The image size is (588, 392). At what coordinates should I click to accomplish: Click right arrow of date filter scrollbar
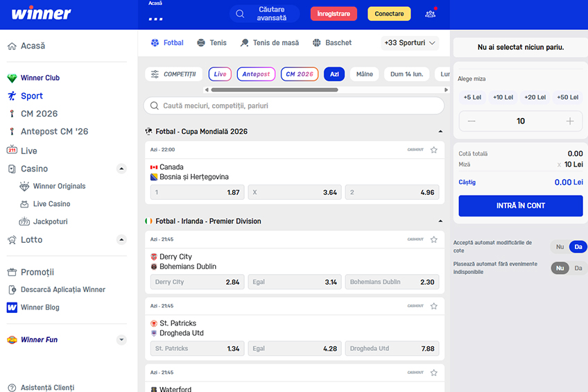click(x=446, y=90)
